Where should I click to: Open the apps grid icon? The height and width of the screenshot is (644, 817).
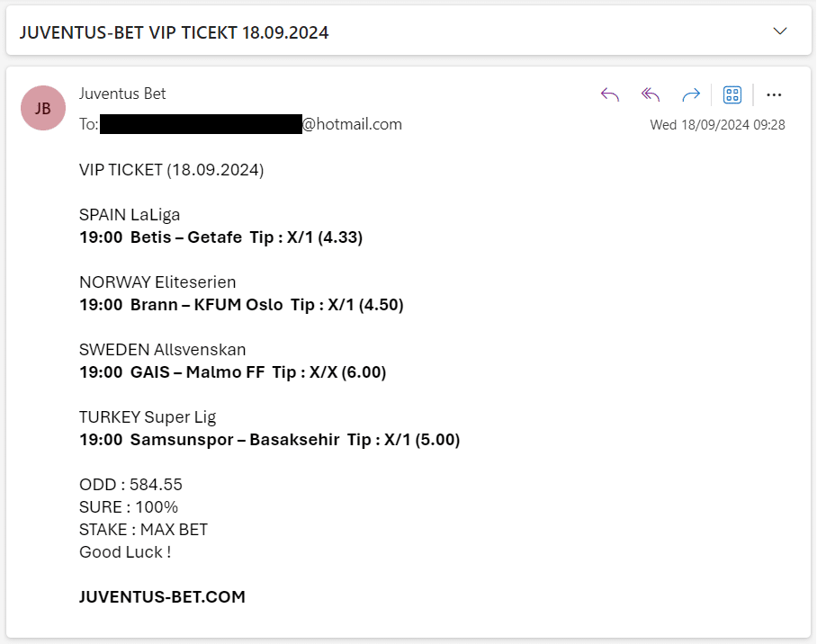[732, 94]
